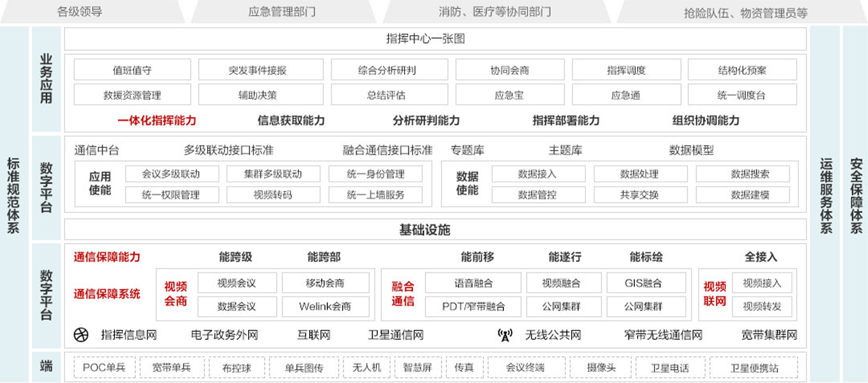Click the 指挥中心一张图 banner
The width and height of the screenshot is (868, 383).
pos(435,39)
